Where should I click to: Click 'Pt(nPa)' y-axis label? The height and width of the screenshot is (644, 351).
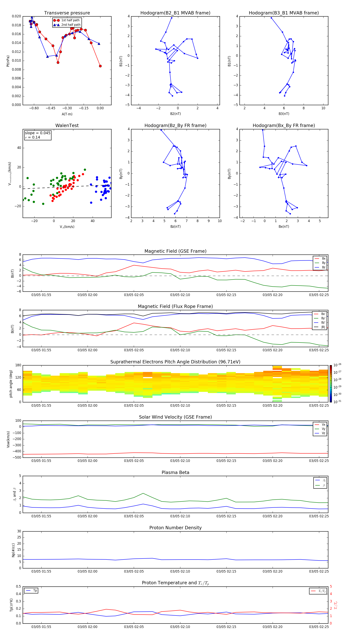click(x=8, y=61)
